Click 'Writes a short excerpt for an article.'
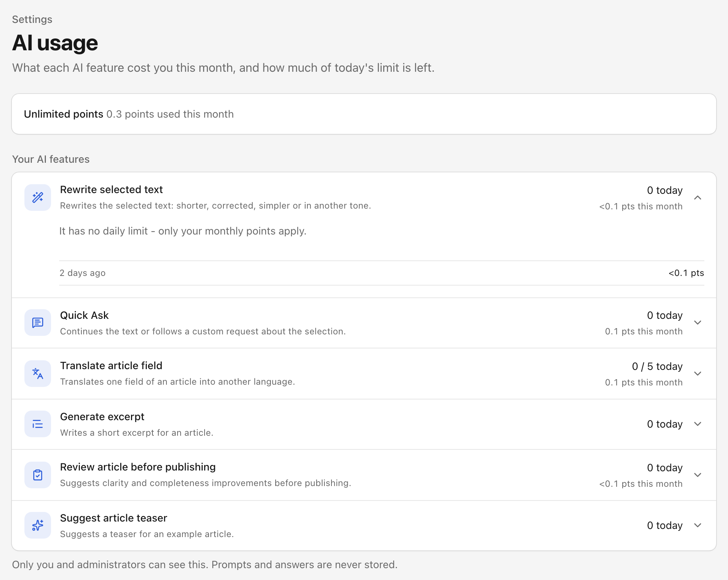 (137, 433)
